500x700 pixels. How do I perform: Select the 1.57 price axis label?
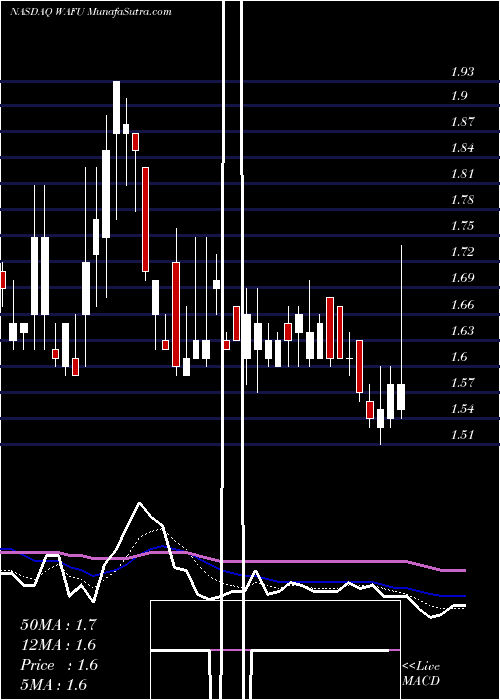tap(462, 383)
